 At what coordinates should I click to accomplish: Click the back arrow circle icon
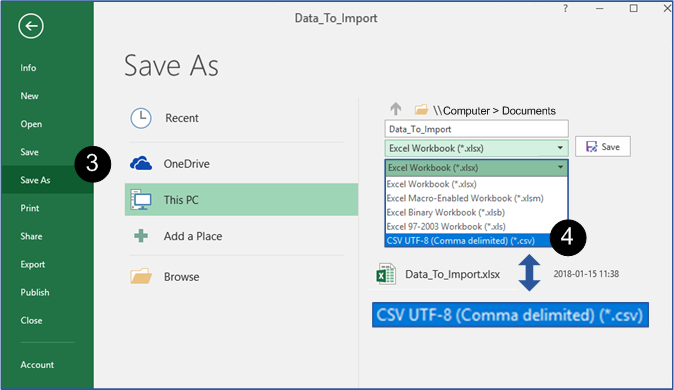(x=31, y=26)
